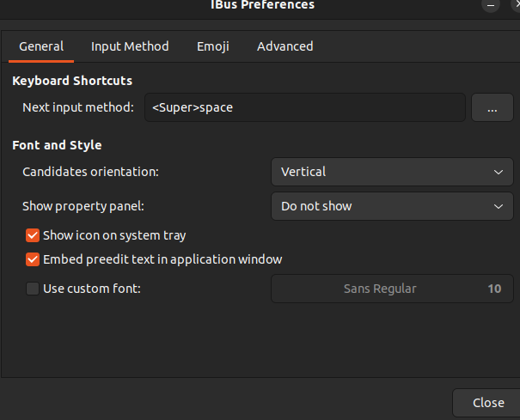The image size is (520, 420).
Task: Open the shortcut editor ellipsis button
Action: [492, 107]
